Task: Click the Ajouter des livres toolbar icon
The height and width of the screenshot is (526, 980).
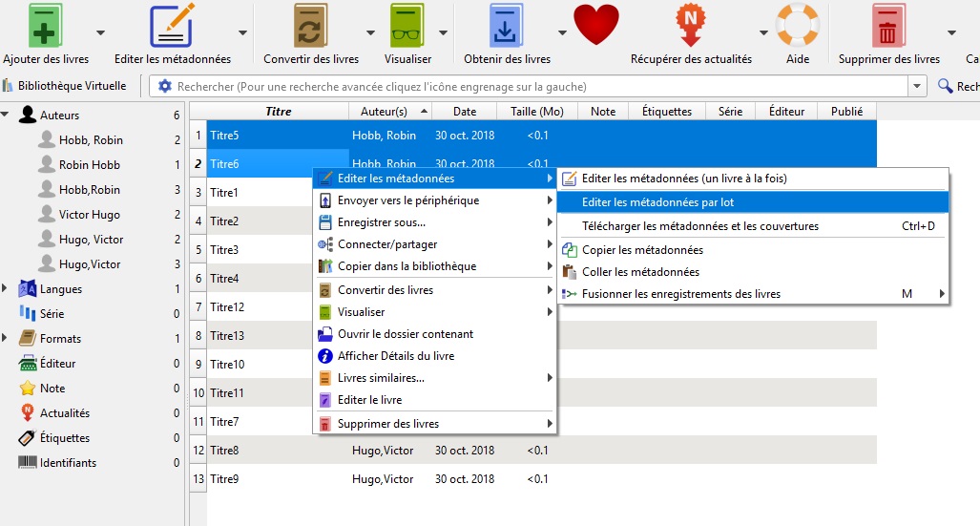Action: tap(44, 26)
